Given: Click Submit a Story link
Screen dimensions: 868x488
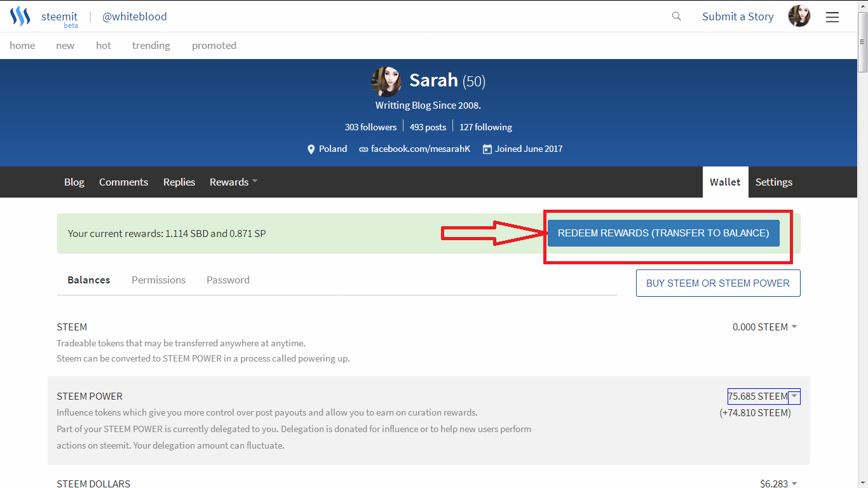Looking at the screenshot, I should coord(738,17).
